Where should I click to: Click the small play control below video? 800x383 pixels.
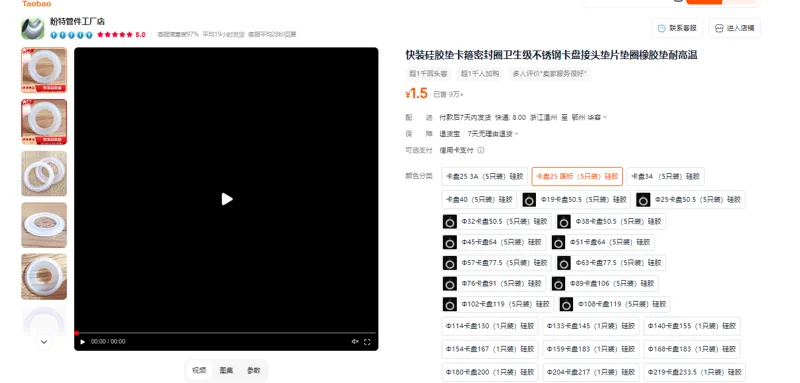coord(83,342)
